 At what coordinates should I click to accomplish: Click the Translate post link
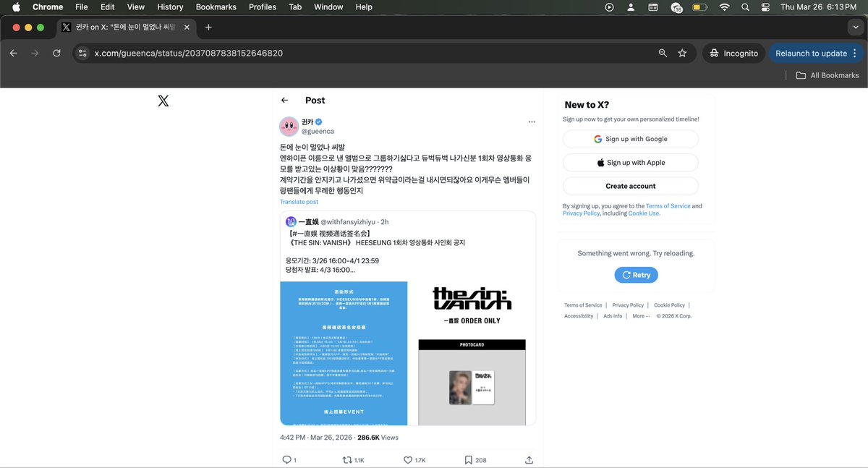tap(299, 201)
